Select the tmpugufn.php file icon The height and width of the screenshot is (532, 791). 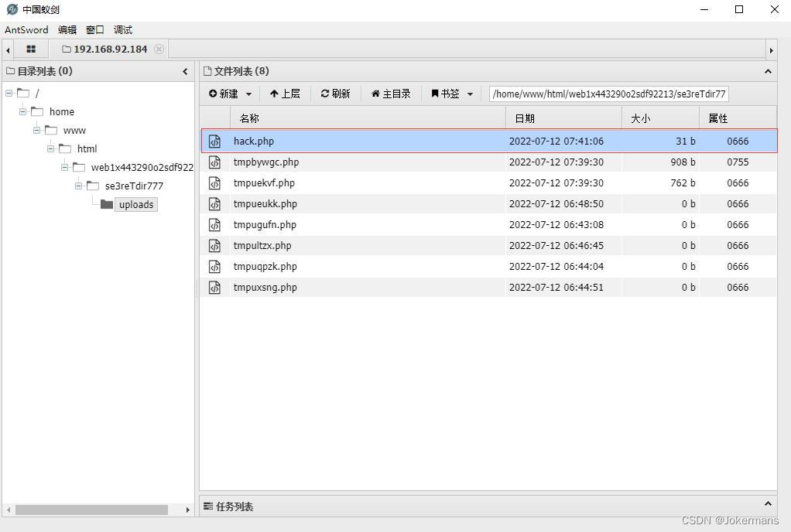click(x=215, y=225)
